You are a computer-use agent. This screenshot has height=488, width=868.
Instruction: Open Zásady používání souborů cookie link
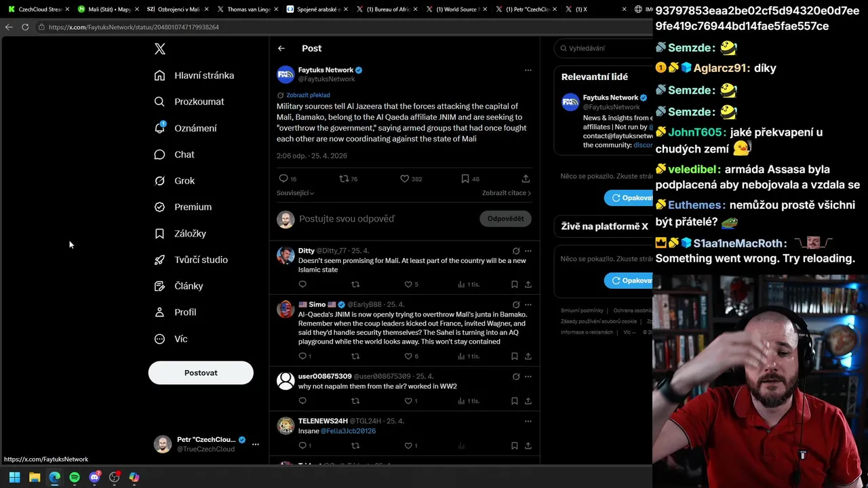tap(599, 321)
